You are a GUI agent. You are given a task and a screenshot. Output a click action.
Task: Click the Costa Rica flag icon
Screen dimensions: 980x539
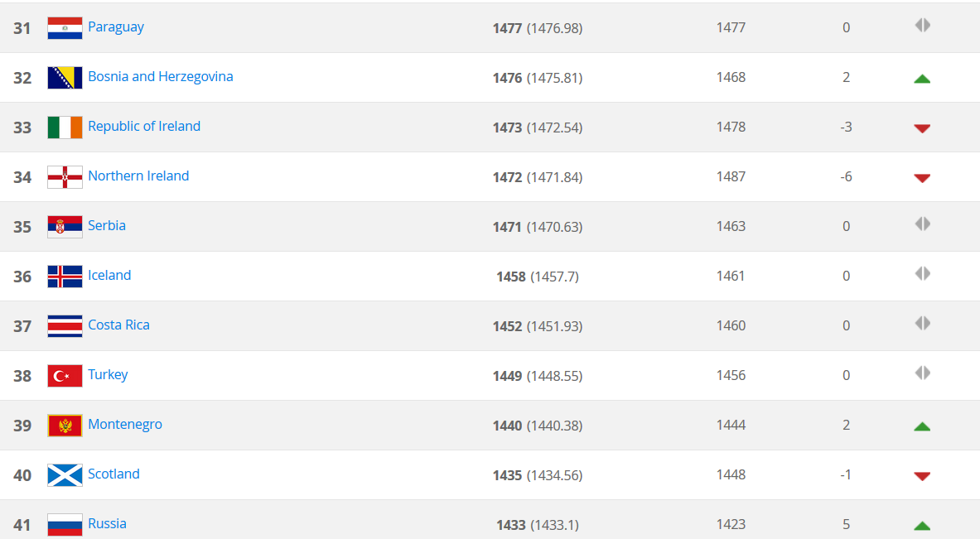pos(65,326)
